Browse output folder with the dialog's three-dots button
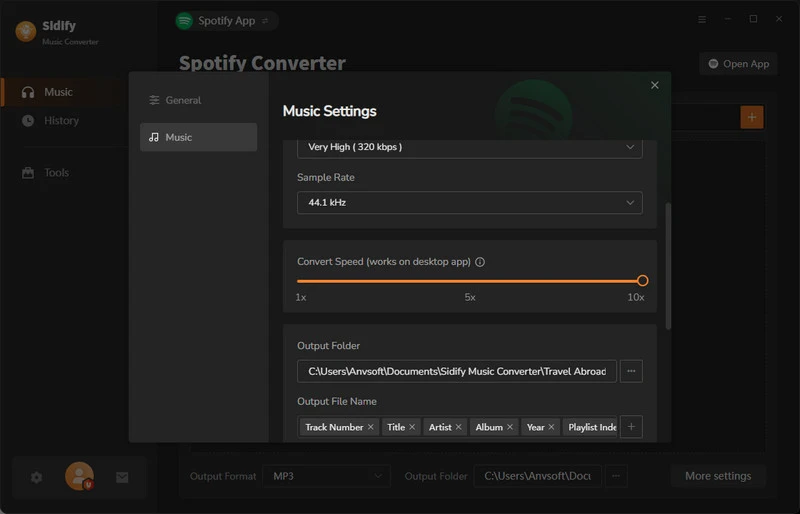 tap(631, 371)
